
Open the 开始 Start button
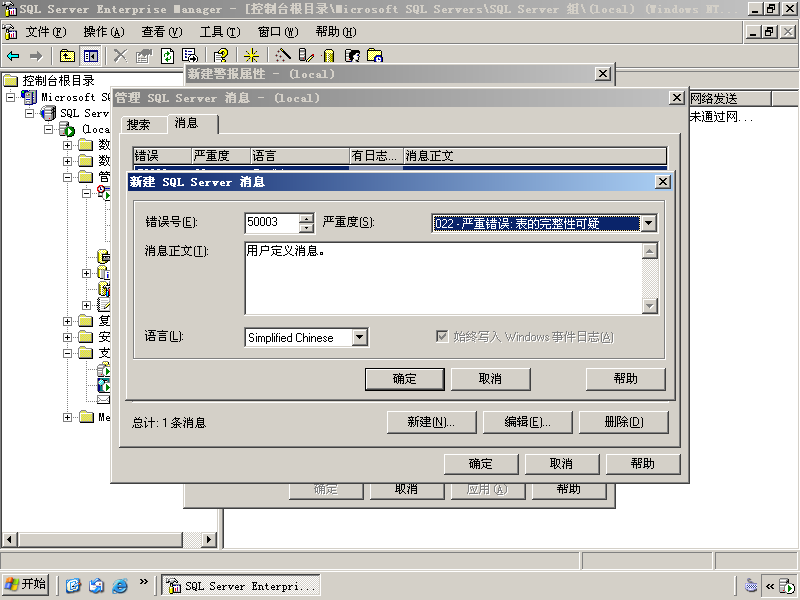26,584
